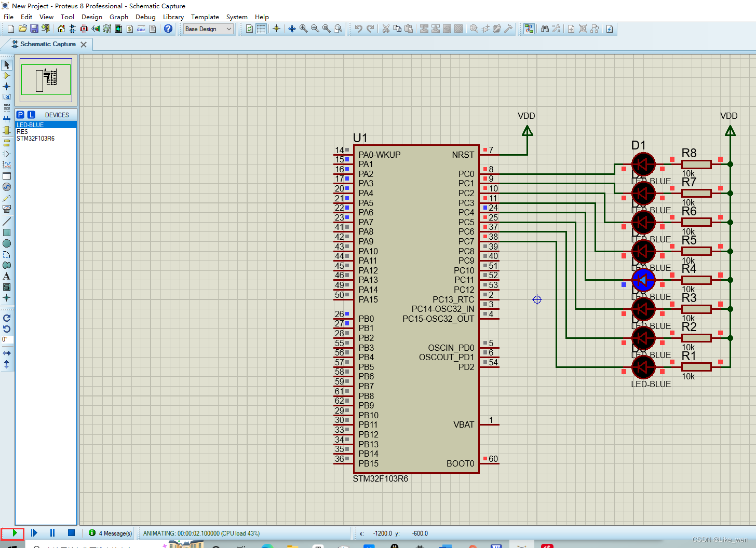Paste from clipboard using the toolbar icon

[409, 29]
